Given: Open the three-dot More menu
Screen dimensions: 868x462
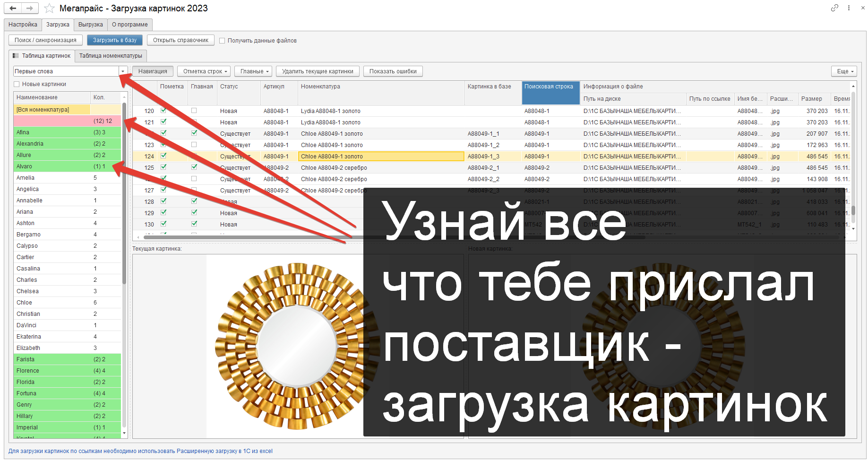Looking at the screenshot, I should click(x=849, y=8).
